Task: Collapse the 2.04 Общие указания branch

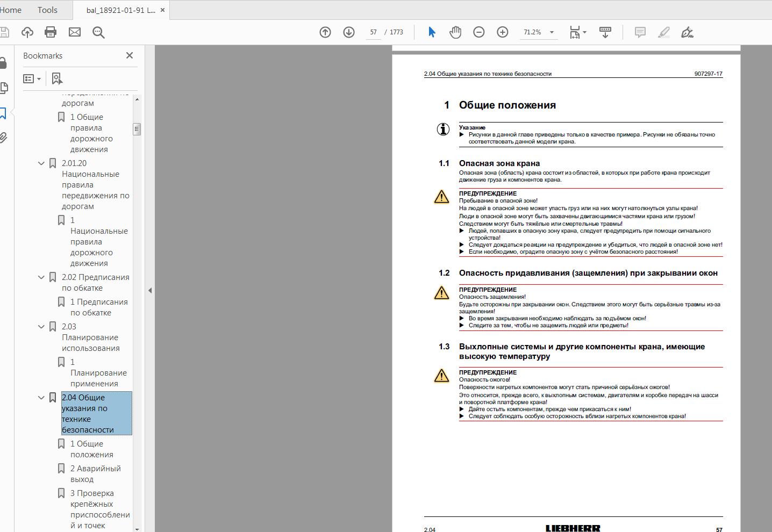Action: pyautogui.click(x=41, y=398)
